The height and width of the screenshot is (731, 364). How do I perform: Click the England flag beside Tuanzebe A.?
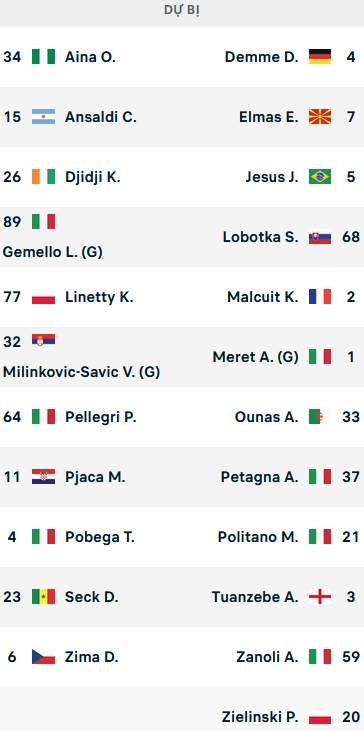320,596
